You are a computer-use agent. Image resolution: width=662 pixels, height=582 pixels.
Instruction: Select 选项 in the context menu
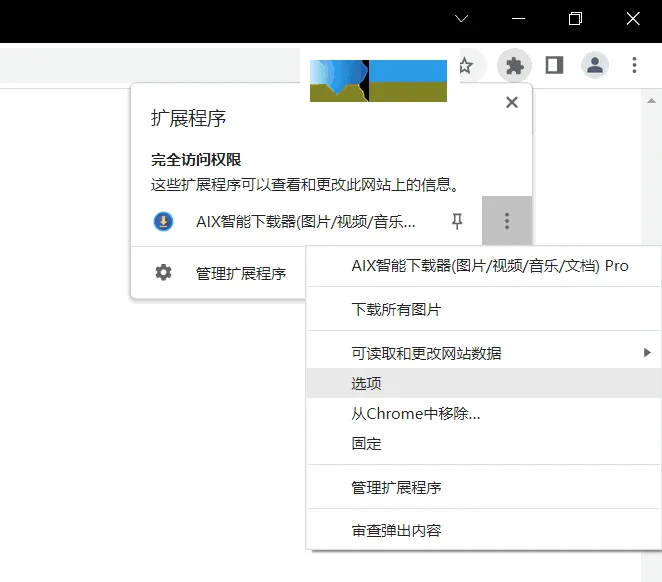tap(484, 383)
